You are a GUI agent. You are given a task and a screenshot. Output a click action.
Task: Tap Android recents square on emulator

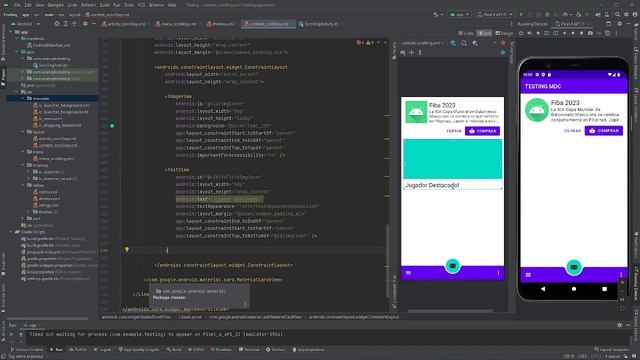604,289
